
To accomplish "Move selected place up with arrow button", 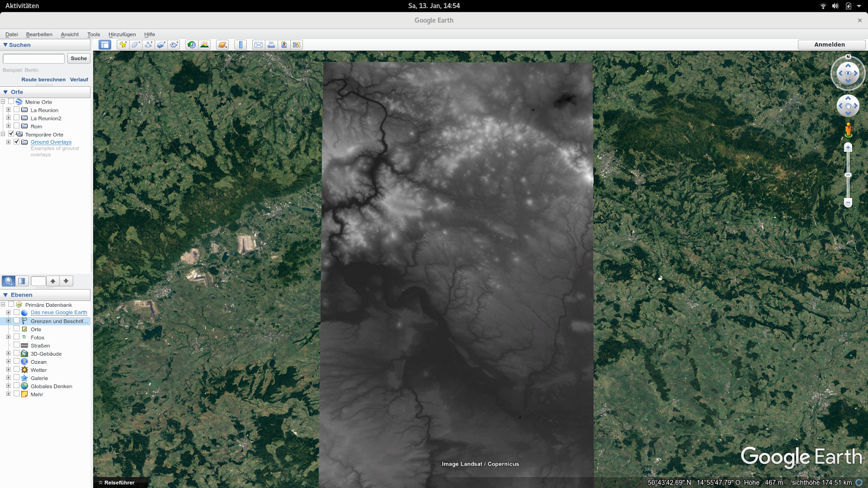I will [53, 281].
